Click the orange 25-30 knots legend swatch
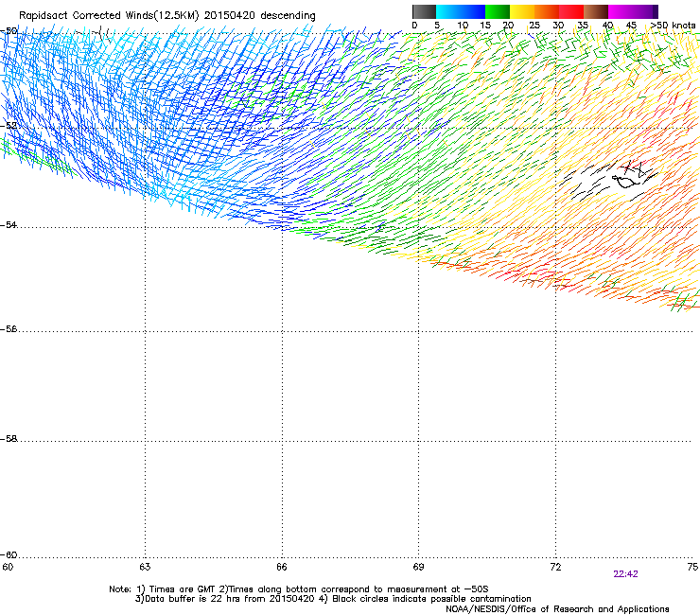This screenshot has width=700, height=615. point(547,11)
